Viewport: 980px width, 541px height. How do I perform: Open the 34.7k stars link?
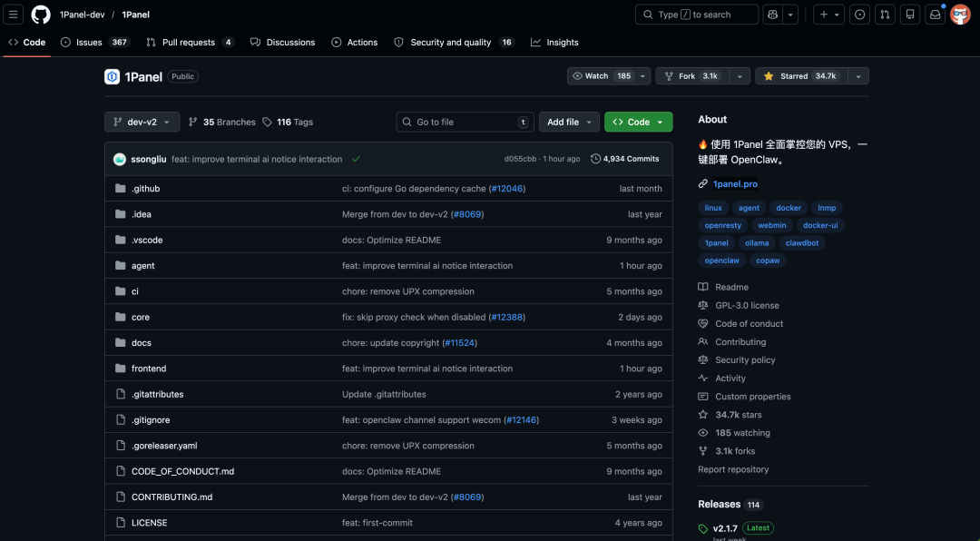tap(738, 415)
